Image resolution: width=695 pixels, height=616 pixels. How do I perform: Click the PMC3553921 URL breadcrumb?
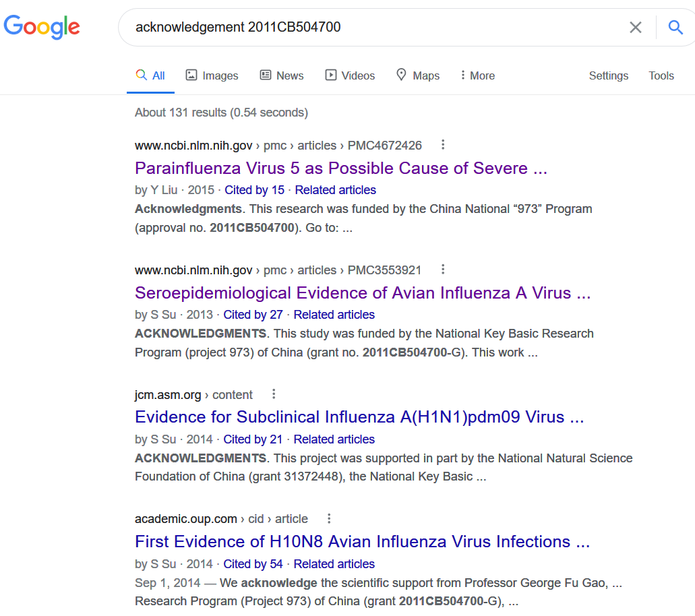pos(278,270)
